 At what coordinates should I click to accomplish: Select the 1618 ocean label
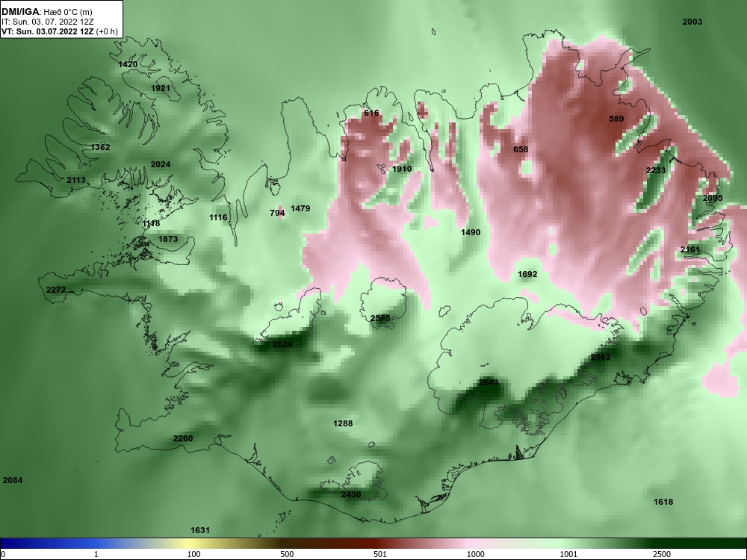(663, 502)
